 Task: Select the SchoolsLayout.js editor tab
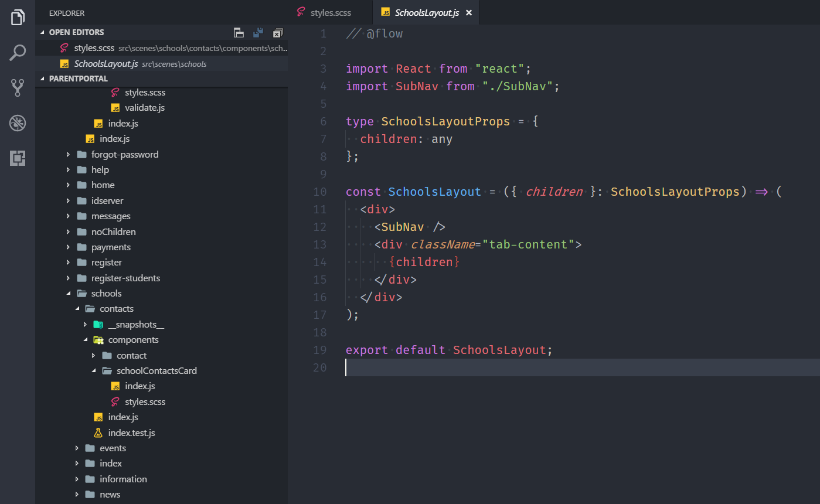pos(426,12)
